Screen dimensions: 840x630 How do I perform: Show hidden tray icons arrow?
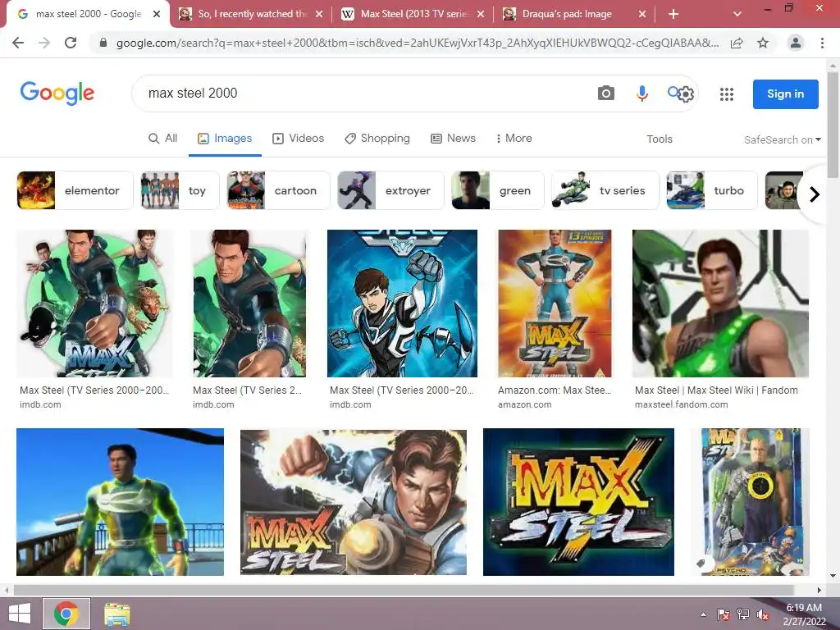pos(703,614)
